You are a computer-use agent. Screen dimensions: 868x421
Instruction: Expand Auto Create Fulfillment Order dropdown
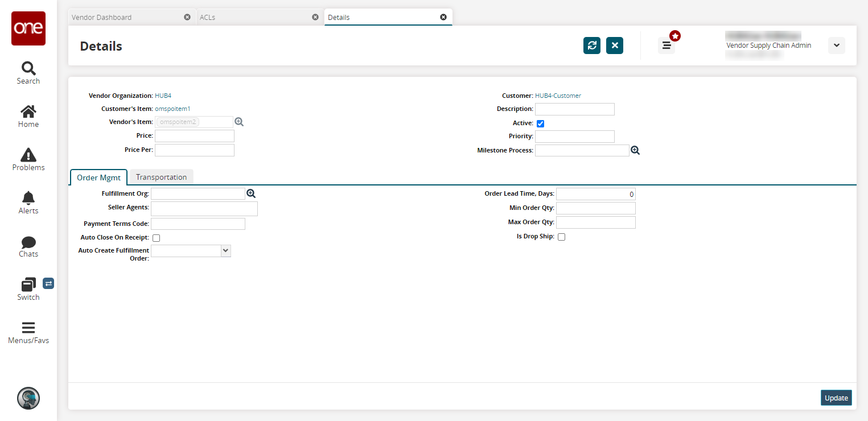(x=225, y=251)
